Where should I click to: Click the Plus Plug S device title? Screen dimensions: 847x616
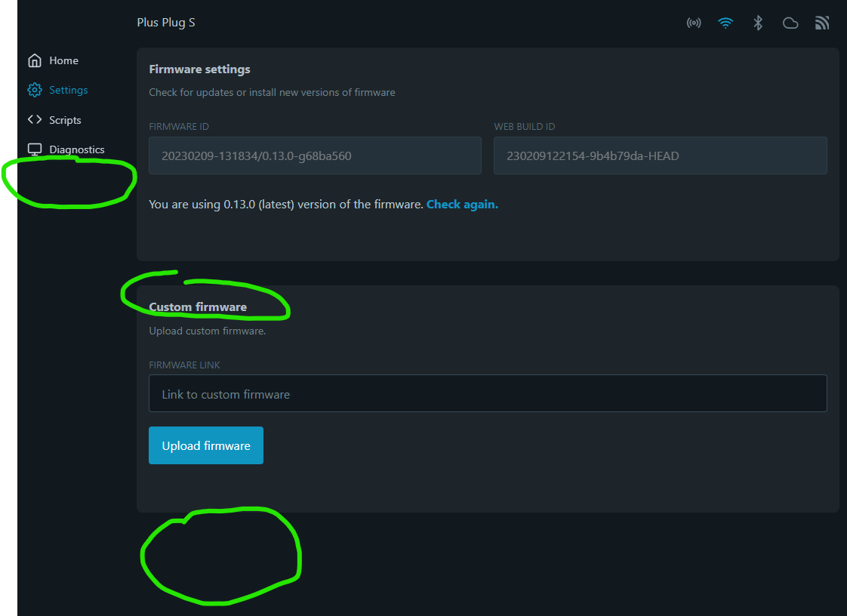coord(166,23)
